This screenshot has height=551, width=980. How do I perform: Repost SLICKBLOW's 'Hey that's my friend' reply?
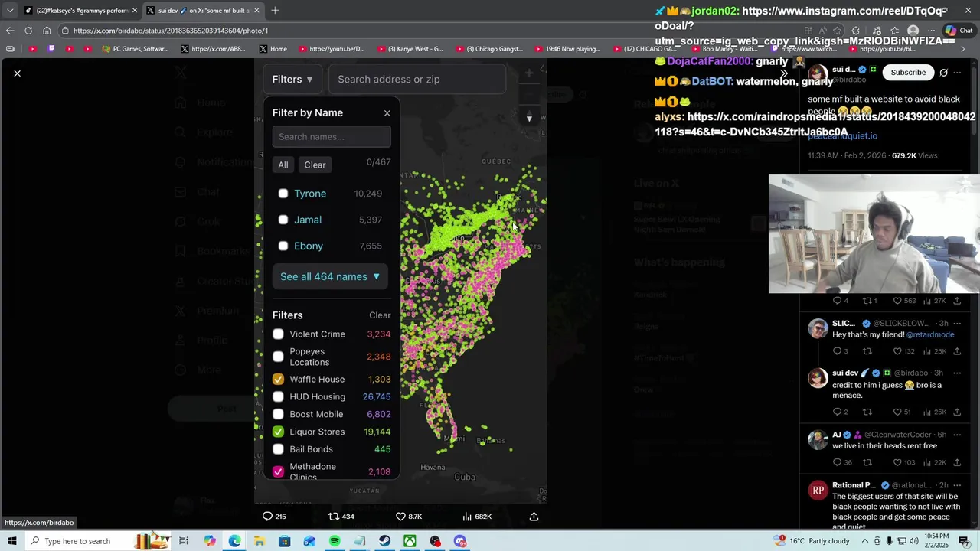pyautogui.click(x=867, y=351)
